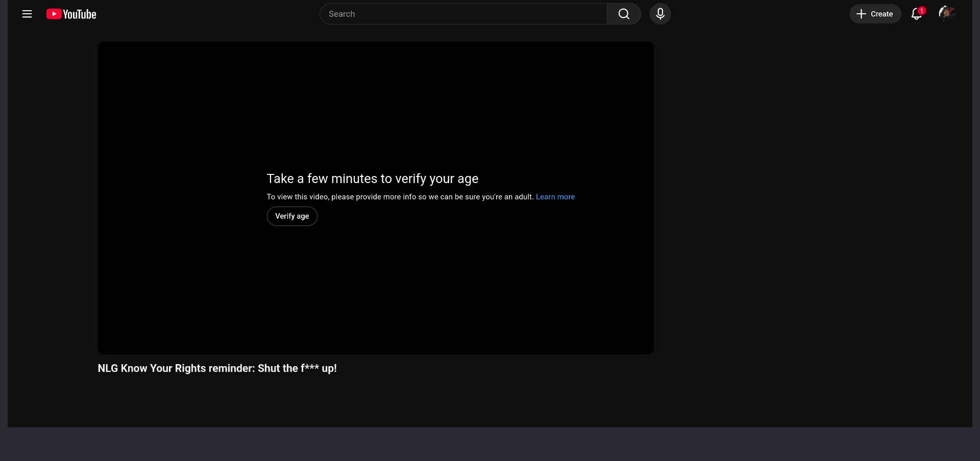Screen dimensions: 980x461
Task: Click the YouTube wordmark text
Action: click(80, 14)
